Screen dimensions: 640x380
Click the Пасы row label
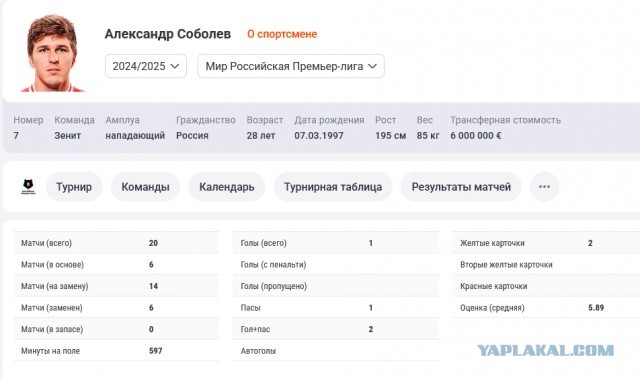[251, 308]
